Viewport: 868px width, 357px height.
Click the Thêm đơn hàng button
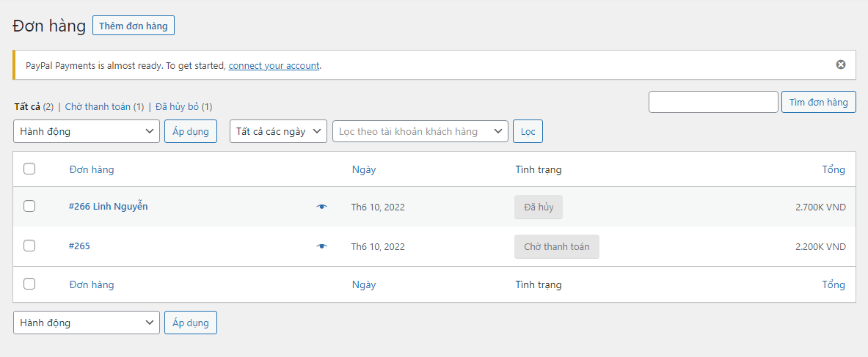tap(134, 26)
